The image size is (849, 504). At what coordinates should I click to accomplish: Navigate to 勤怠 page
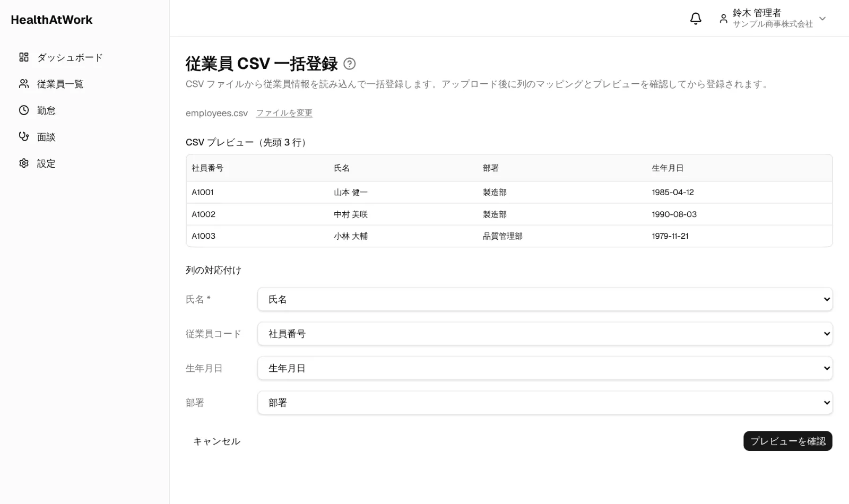tap(46, 110)
